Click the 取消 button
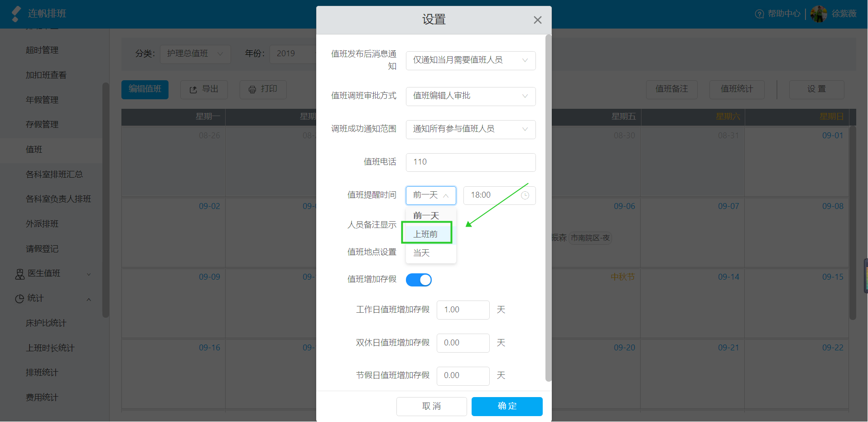Screen dimensions: 868x422 coord(431,407)
